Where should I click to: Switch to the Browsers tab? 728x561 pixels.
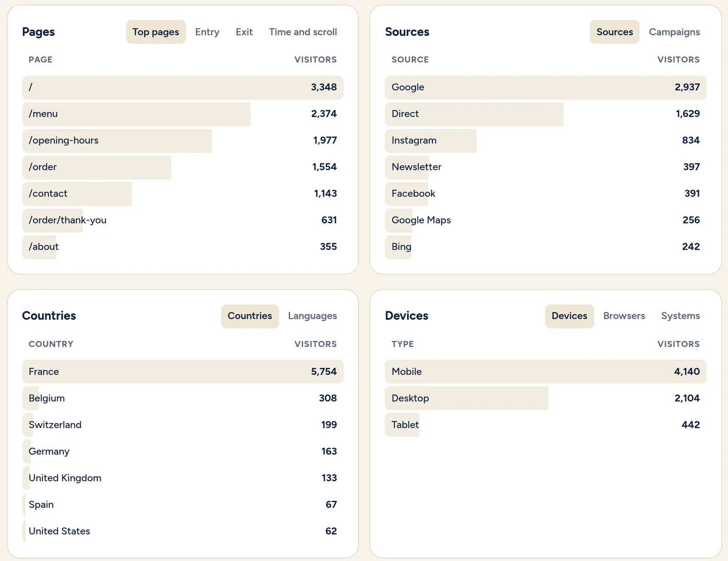coord(624,316)
